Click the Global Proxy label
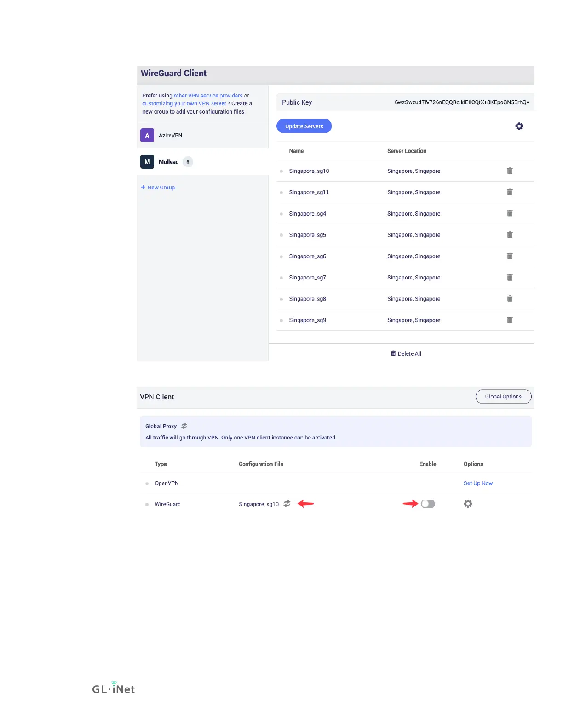 click(x=161, y=426)
